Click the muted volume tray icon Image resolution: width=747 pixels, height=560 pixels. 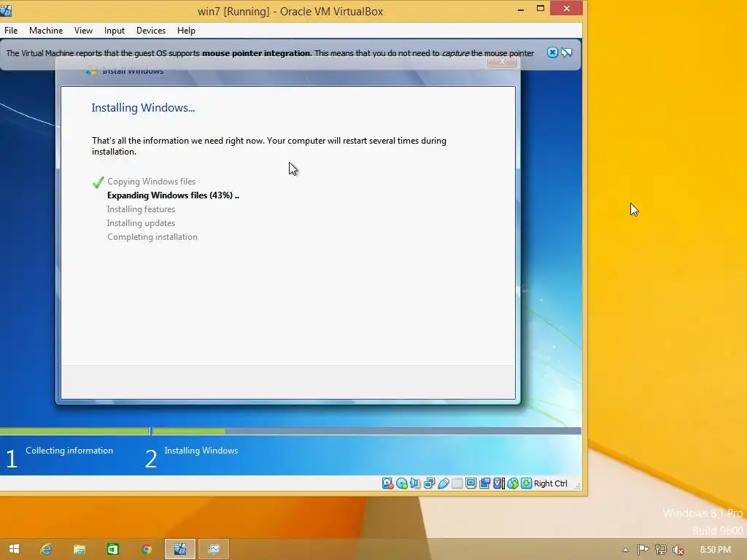click(x=678, y=550)
